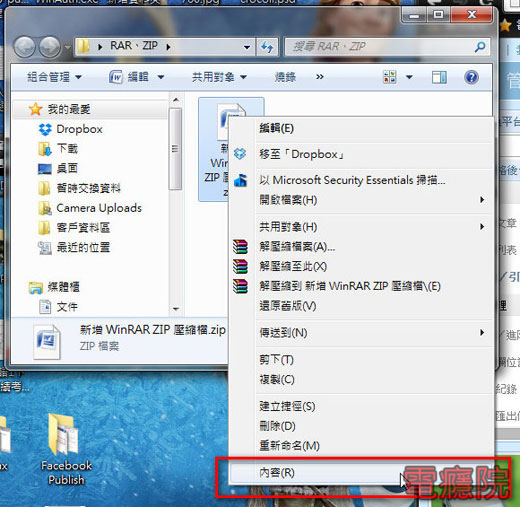Click the 媒體櫃 library icon
The height and width of the screenshot is (507, 520).
click(36, 288)
